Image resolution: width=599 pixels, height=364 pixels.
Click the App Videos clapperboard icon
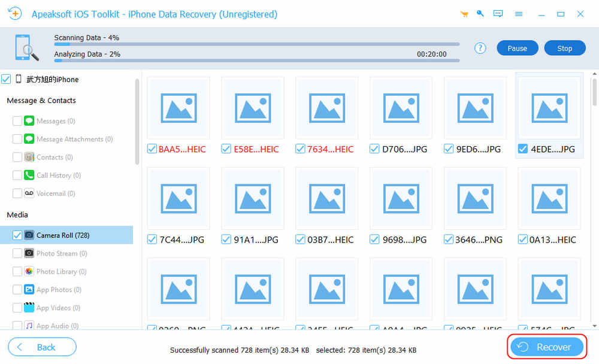coord(29,308)
